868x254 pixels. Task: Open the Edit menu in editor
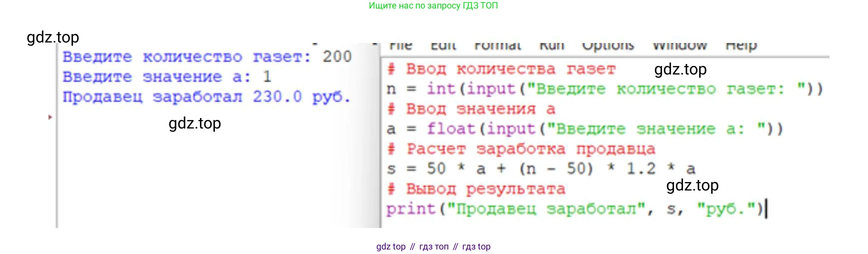point(444,46)
